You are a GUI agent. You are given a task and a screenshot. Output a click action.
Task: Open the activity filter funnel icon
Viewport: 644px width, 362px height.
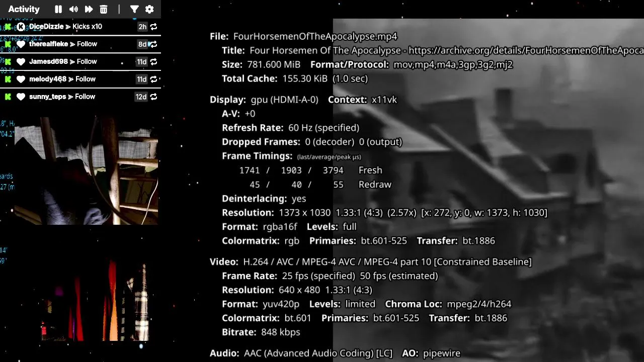click(134, 9)
